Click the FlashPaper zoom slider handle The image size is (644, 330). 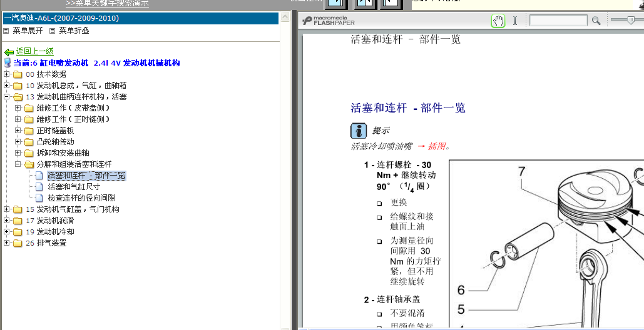(630, 20)
